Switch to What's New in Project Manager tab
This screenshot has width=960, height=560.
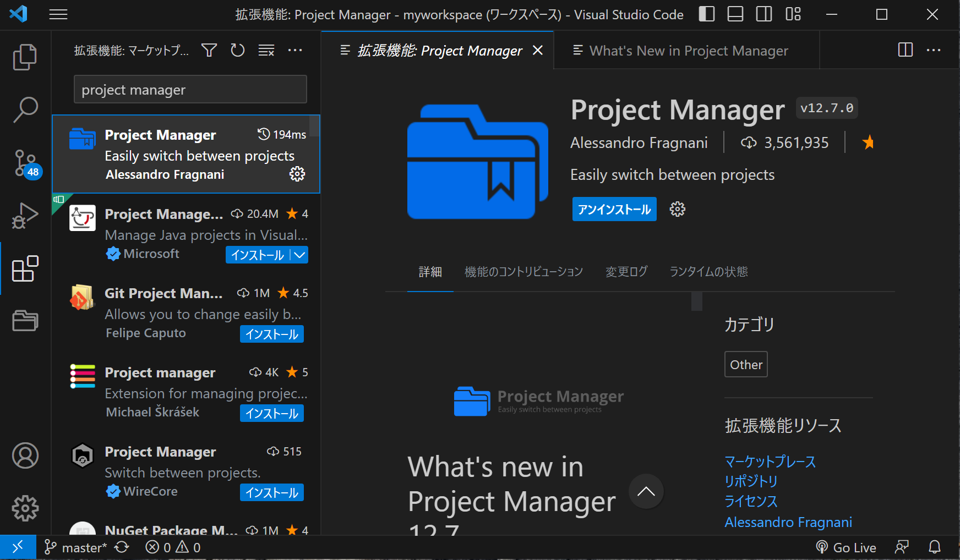[x=686, y=51]
